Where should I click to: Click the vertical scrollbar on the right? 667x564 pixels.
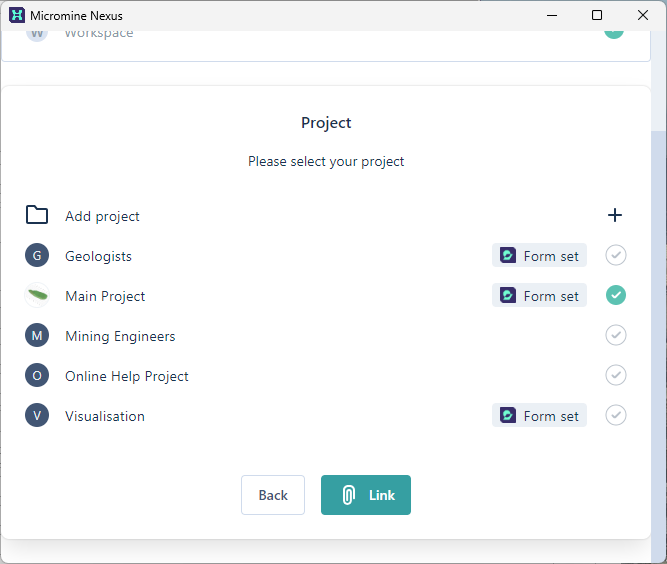(x=659, y=300)
